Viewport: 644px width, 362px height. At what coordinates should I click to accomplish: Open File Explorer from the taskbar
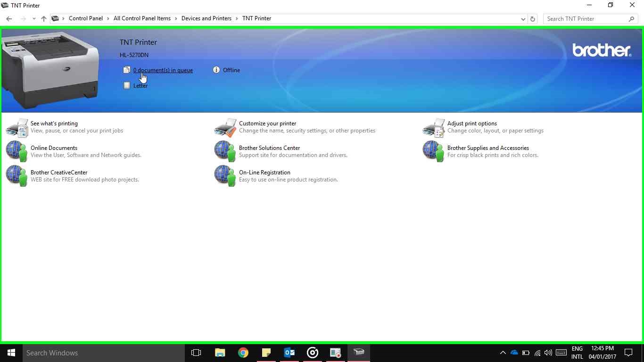[220, 353]
